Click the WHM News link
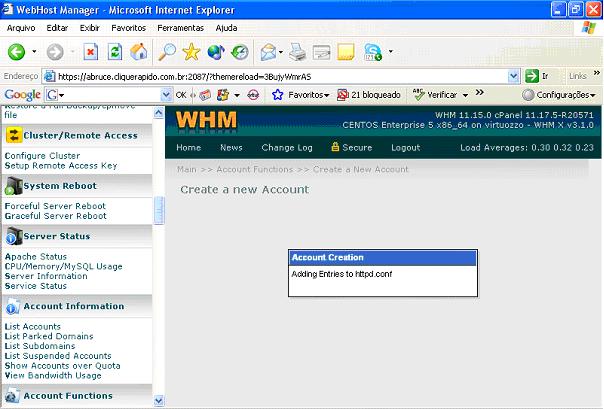This screenshot has width=604, height=409. click(231, 148)
